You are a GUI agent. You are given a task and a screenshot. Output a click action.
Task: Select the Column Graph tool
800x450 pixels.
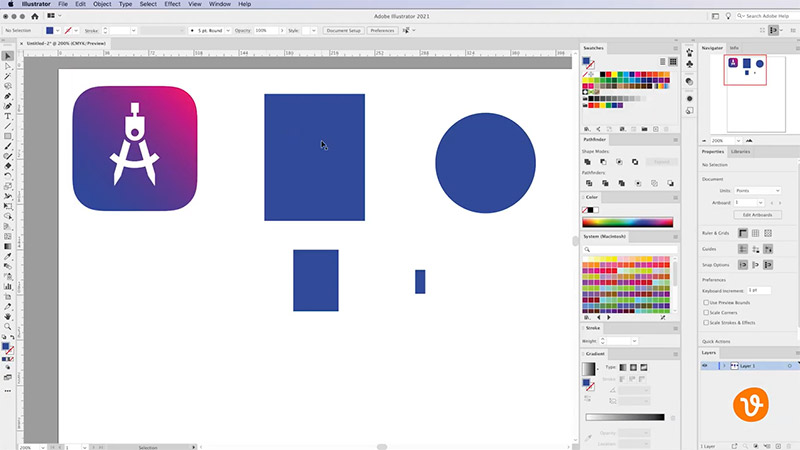8,287
